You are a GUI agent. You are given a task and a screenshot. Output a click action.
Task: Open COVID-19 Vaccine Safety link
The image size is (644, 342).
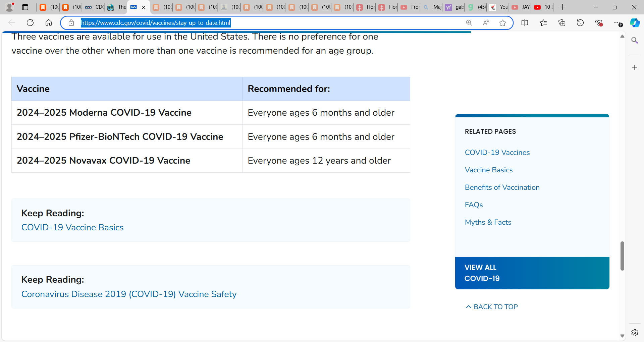[129, 294]
